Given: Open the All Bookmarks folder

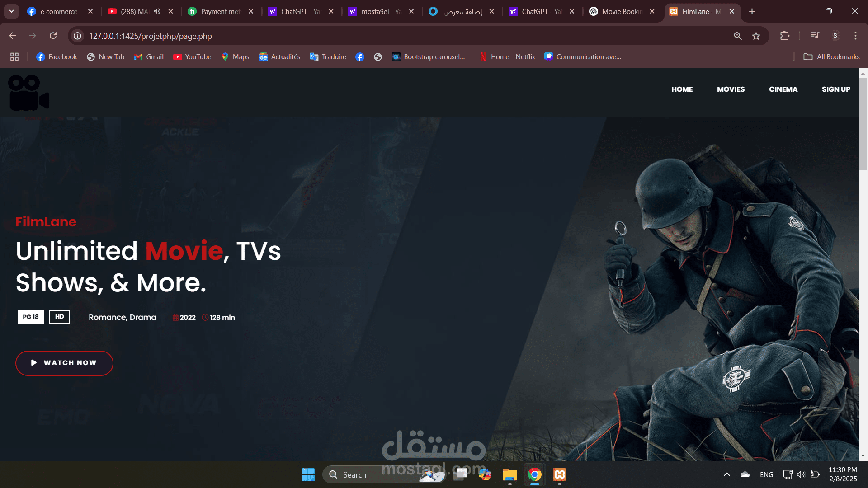Looking at the screenshot, I should [831, 57].
